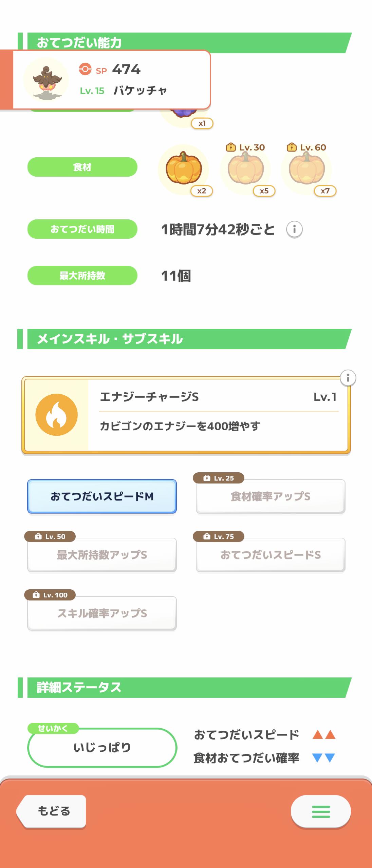
Task: Tap the 食材 green label
Action: pos(82,167)
